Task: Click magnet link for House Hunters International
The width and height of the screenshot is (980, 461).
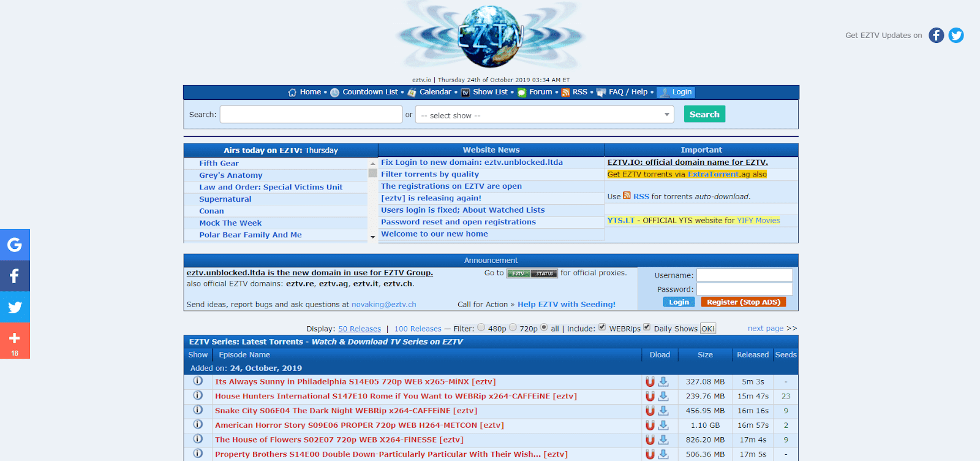Action: point(650,397)
